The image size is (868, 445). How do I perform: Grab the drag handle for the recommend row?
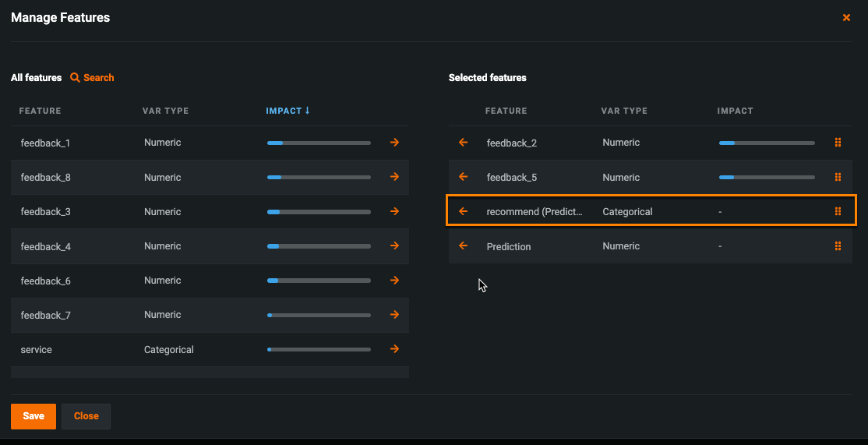pos(838,211)
